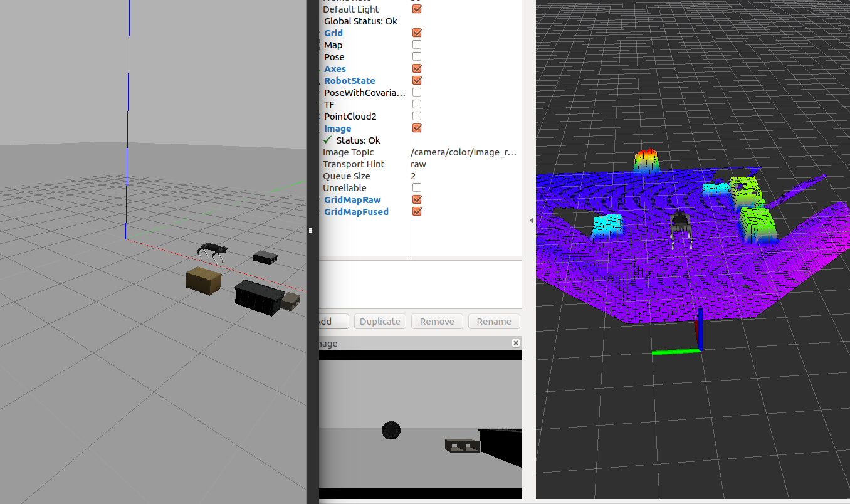Screen dimensions: 850x504
Task: Click the panel collapse arrow beside the 3D view
Action: (530, 220)
